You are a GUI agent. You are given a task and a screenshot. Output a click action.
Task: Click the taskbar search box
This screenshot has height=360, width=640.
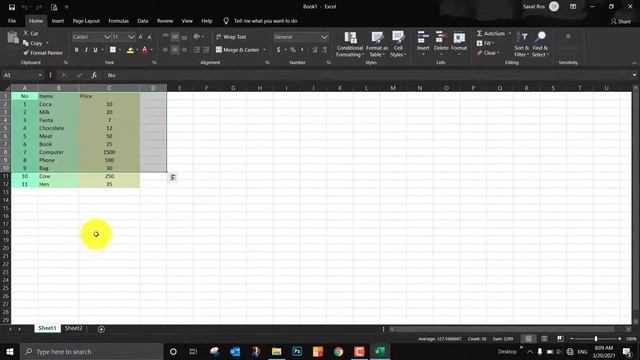click(x=91, y=351)
